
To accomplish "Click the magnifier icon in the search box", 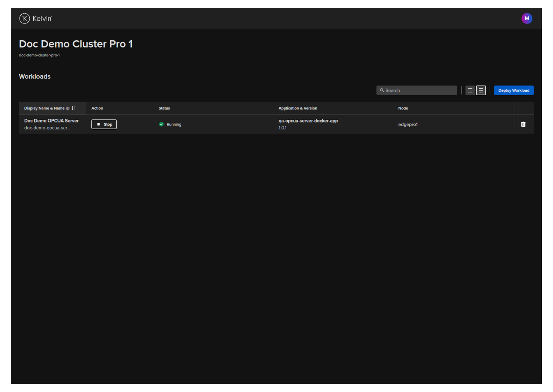I will (x=382, y=90).
